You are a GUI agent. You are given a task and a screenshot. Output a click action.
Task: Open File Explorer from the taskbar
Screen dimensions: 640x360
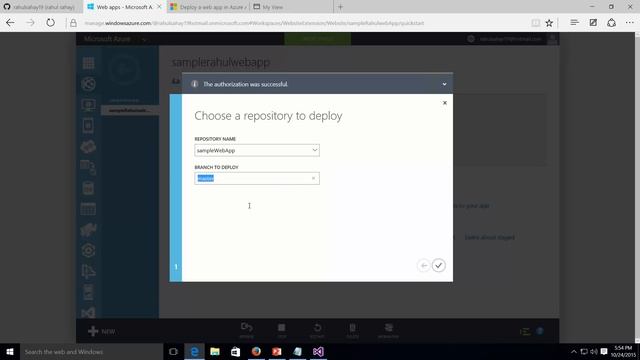click(x=215, y=351)
